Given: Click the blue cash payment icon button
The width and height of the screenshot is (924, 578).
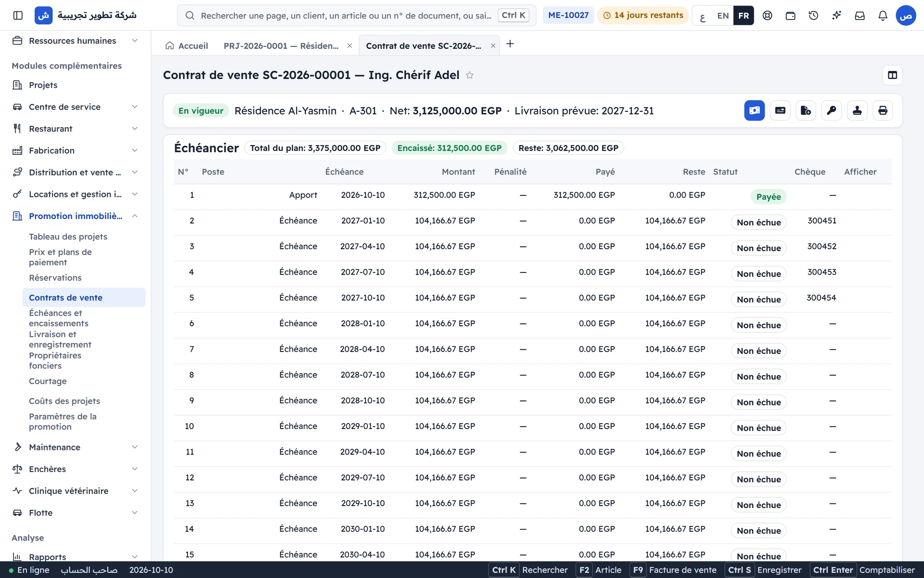Looking at the screenshot, I should (x=754, y=111).
